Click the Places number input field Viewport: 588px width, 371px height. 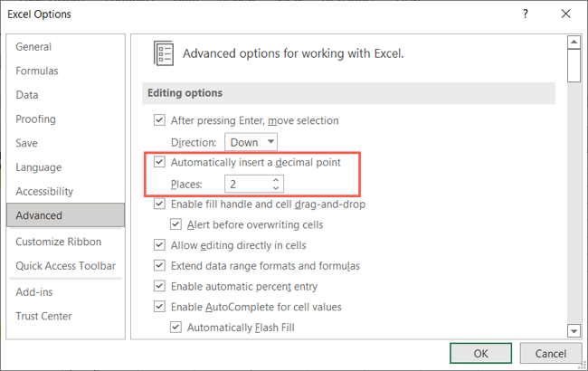point(247,184)
